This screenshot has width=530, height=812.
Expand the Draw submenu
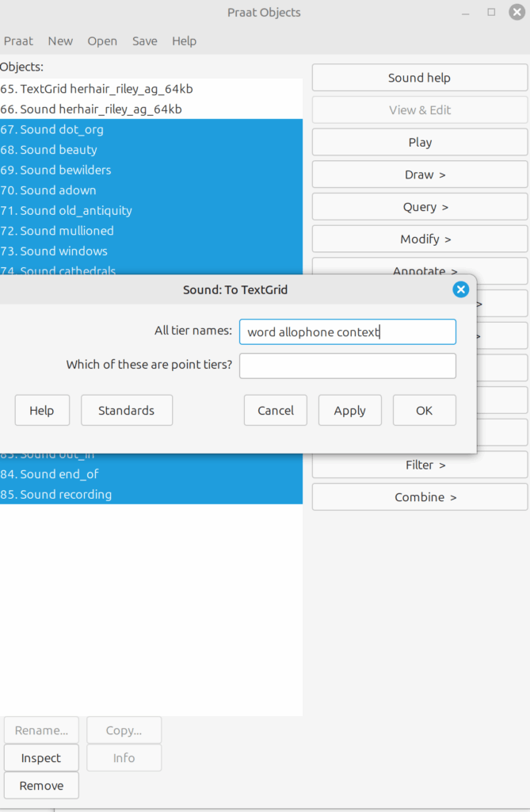419,174
